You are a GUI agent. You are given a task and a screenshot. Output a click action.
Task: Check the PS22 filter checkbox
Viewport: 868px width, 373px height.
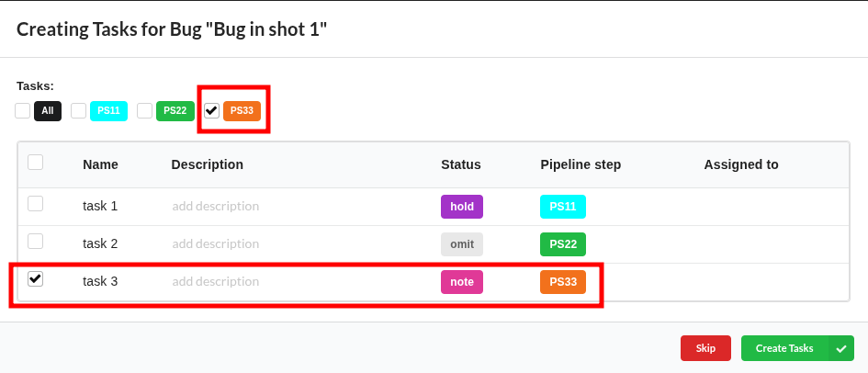coord(145,111)
